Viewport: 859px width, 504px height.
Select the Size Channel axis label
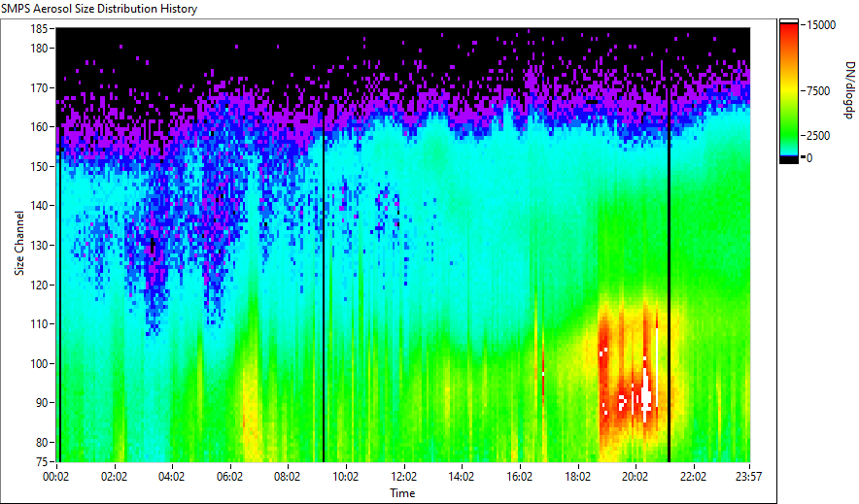(x=19, y=243)
